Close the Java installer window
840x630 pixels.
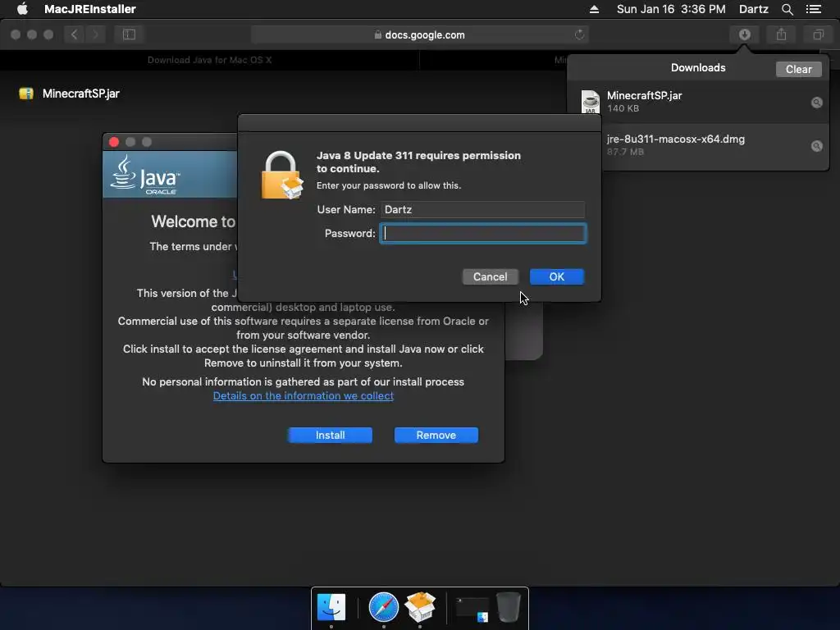click(x=114, y=142)
